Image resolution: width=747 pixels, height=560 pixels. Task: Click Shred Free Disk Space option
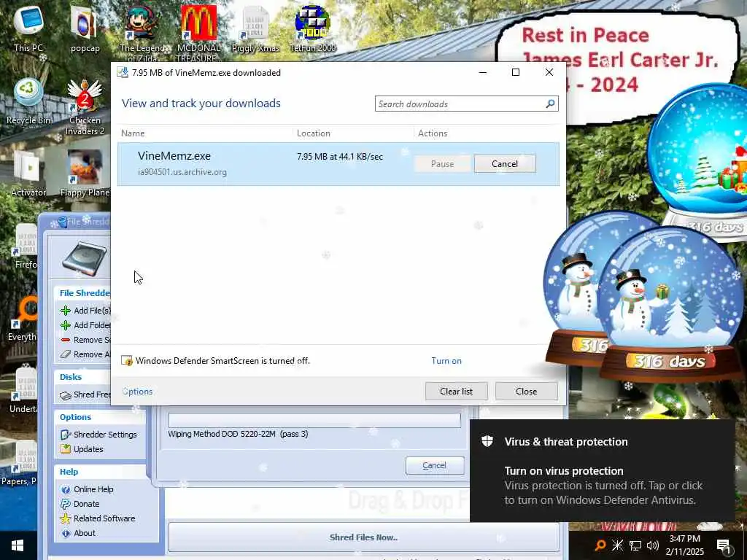86,394
